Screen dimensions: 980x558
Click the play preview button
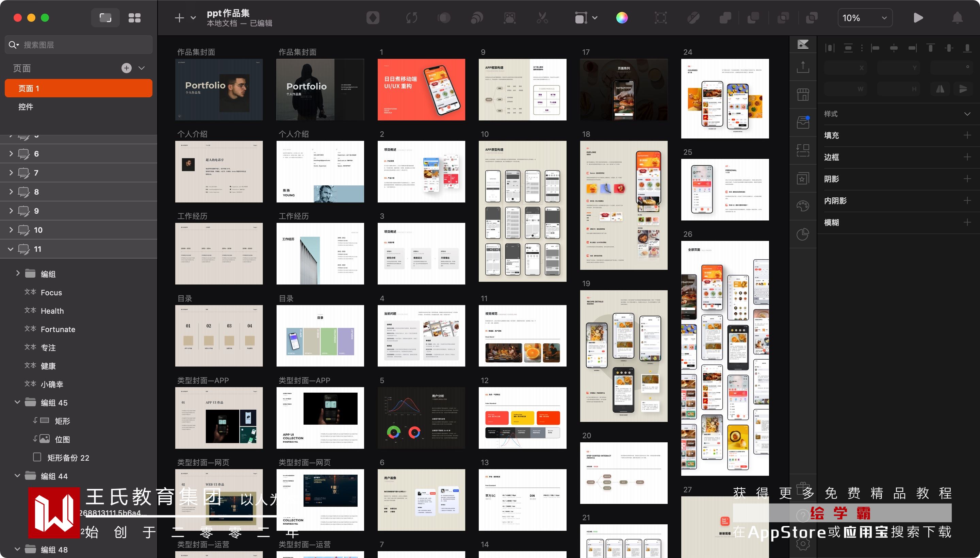(x=918, y=18)
